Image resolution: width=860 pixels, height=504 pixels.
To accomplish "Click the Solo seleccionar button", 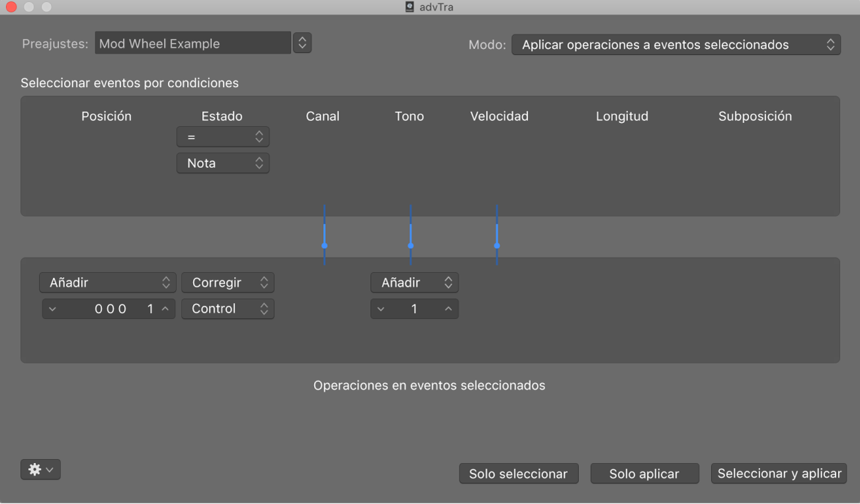I will coord(518,474).
